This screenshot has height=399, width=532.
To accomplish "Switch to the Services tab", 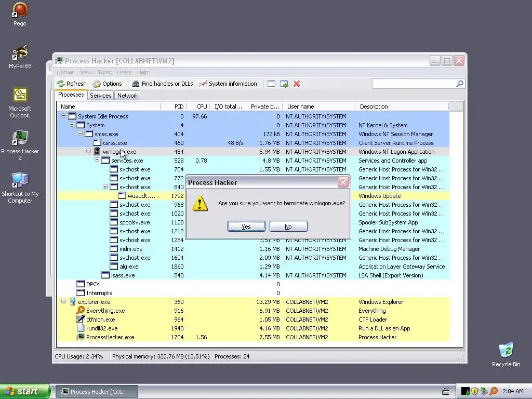I will (100, 96).
